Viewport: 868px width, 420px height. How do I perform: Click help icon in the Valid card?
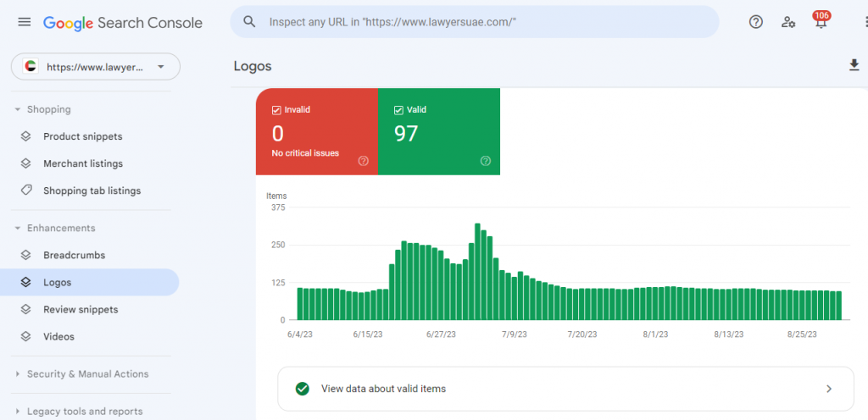tap(486, 161)
